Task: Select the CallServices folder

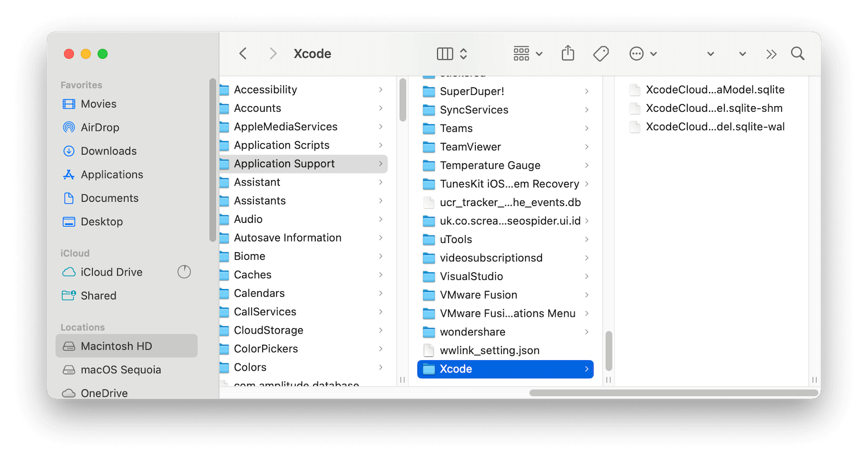Action: tap(303, 312)
